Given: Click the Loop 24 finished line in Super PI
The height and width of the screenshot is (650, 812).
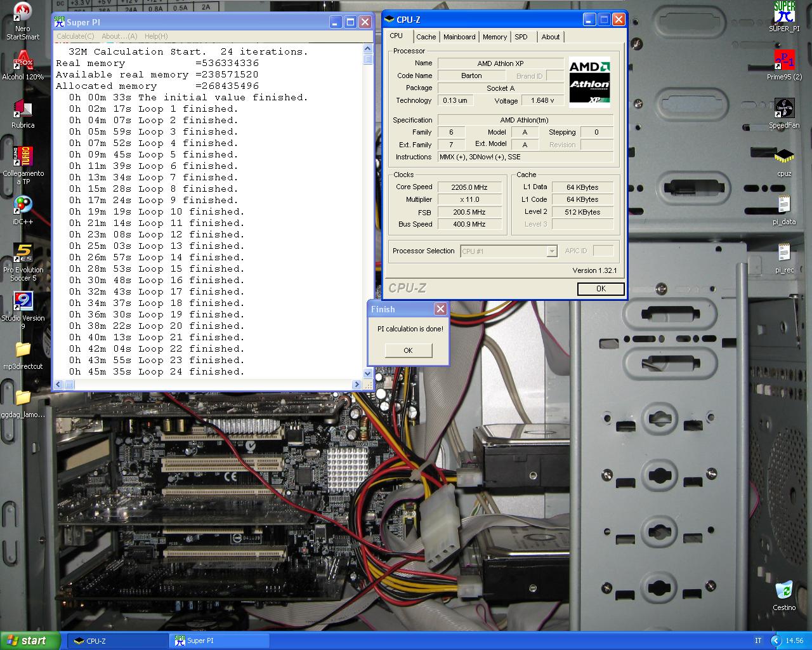Looking at the screenshot, I should 157,372.
